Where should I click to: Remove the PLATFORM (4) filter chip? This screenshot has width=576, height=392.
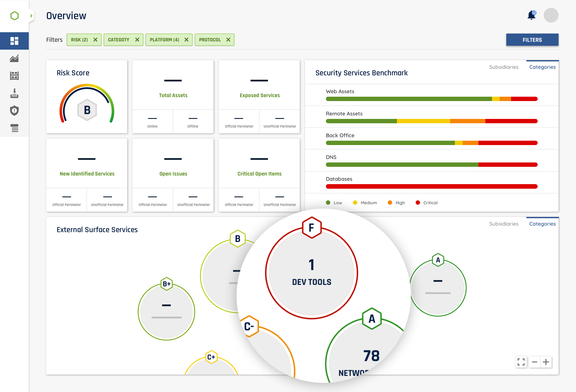tap(187, 40)
